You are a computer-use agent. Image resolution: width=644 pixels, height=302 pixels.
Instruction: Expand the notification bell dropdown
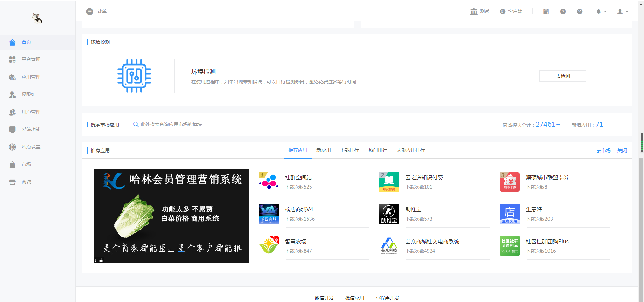click(x=601, y=12)
